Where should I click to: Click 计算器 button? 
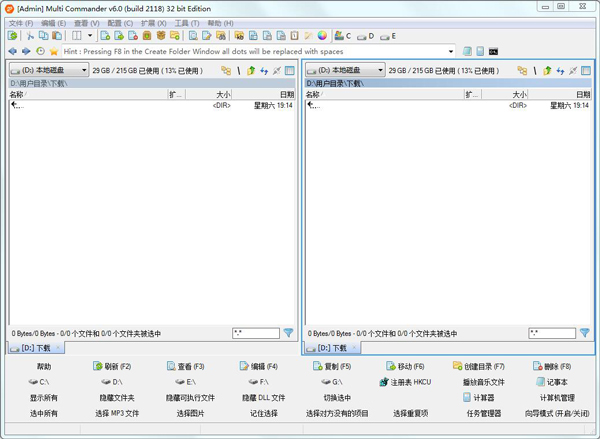pyautogui.click(x=479, y=398)
